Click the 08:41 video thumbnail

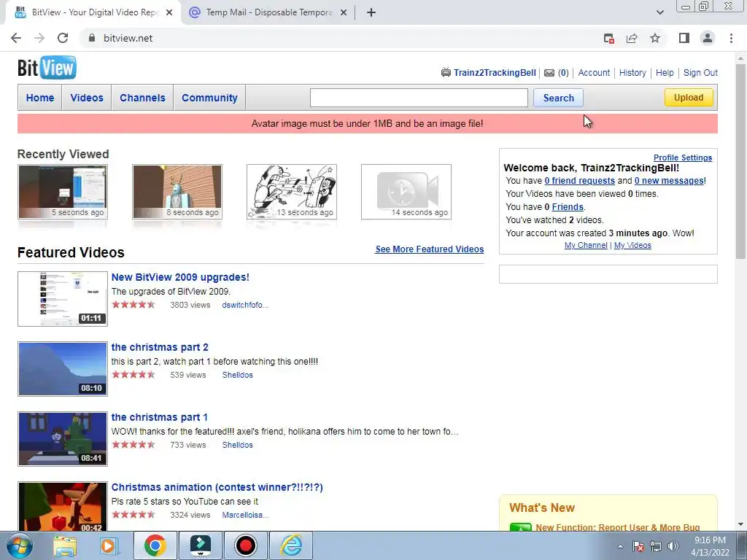coord(63,438)
